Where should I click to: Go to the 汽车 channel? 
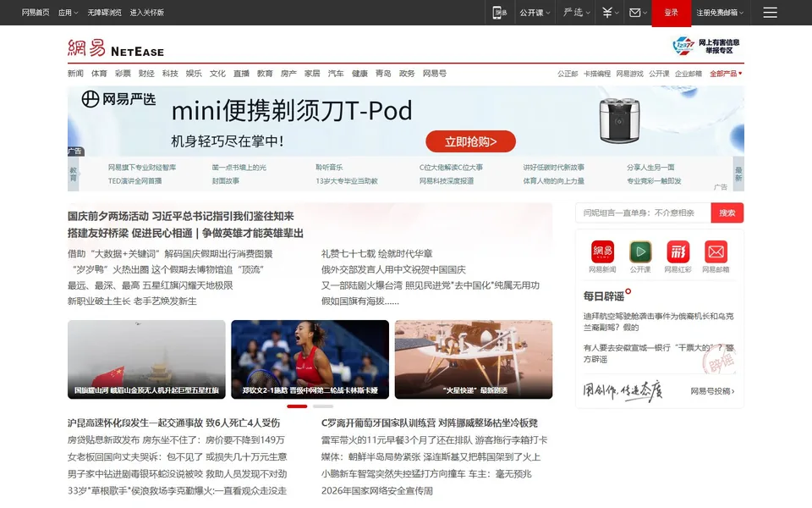336,74
